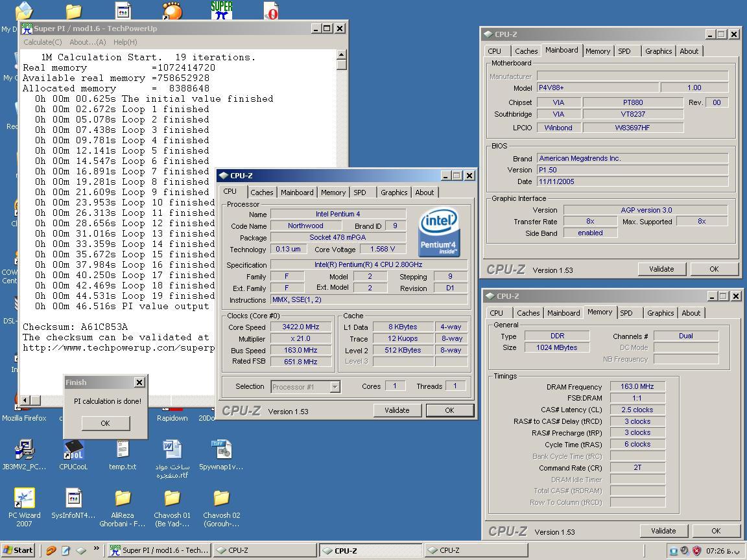This screenshot has height=560, width=747.
Task: Open the AliReza Ghorbani folder
Action: (x=123, y=508)
